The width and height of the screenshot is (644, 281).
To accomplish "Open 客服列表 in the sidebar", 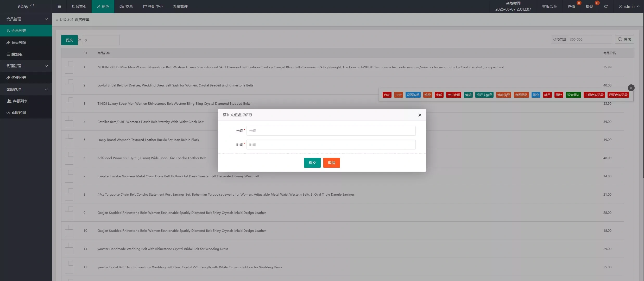I will 20,101.
